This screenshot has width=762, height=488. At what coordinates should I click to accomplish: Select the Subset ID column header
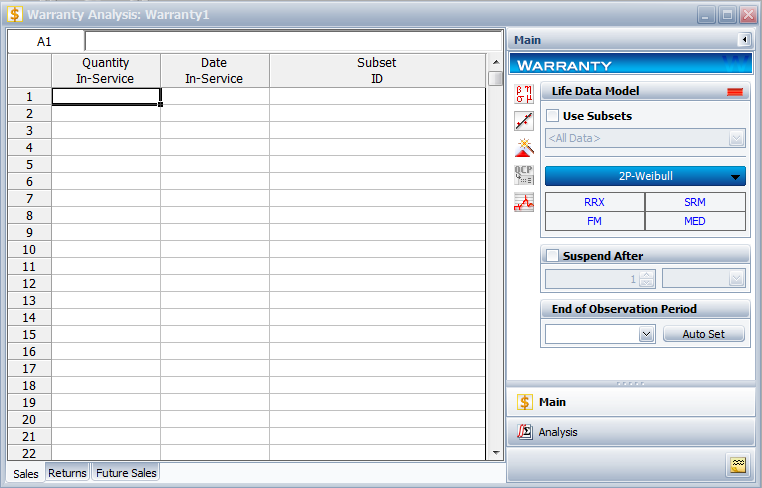[377, 70]
